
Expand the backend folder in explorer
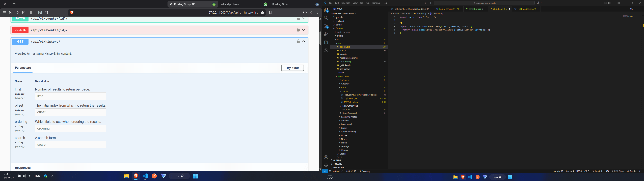point(339,21)
